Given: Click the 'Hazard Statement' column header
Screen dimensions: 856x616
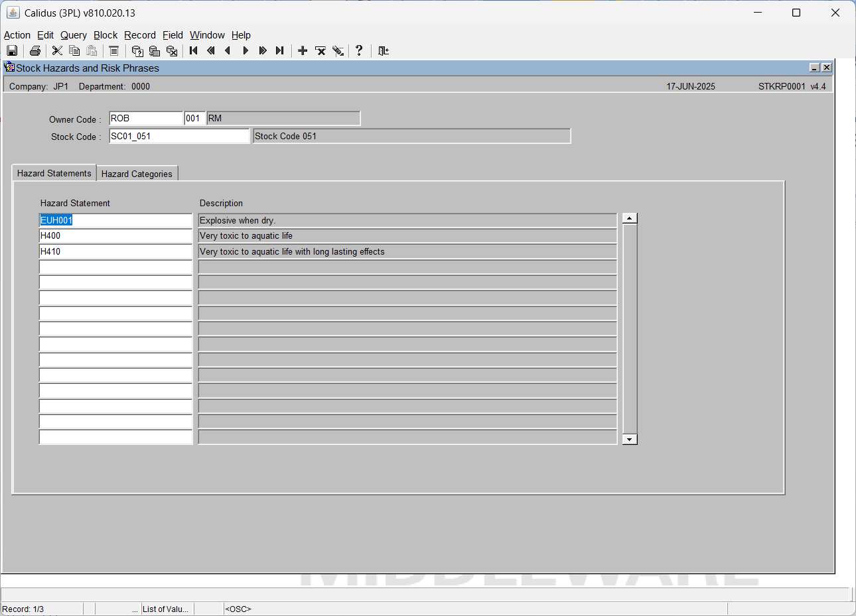Looking at the screenshot, I should (x=75, y=203).
